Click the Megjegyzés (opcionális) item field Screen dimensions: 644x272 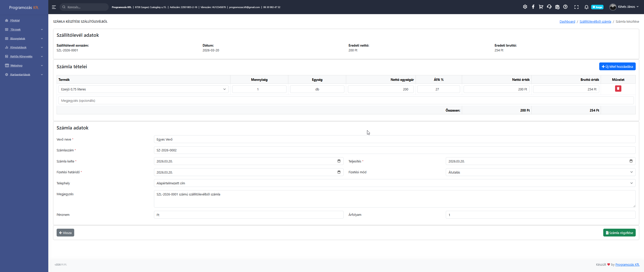[x=346, y=100]
